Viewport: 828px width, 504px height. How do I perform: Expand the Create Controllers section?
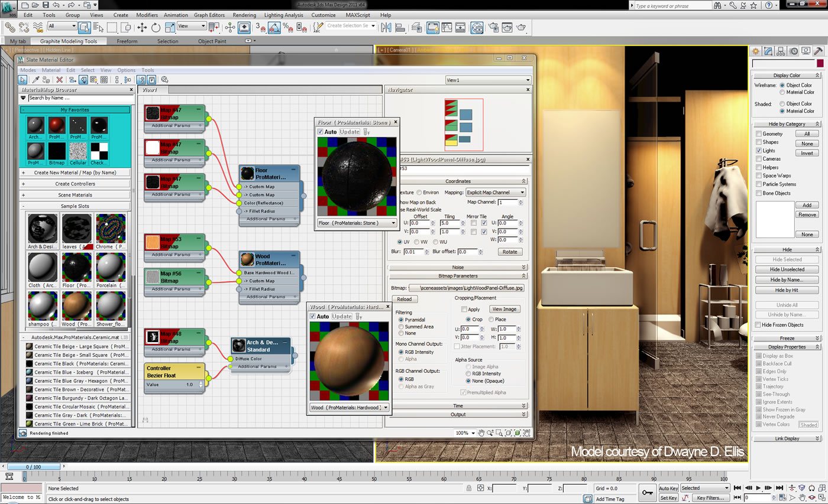pyautogui.click(x=75, y=184)
